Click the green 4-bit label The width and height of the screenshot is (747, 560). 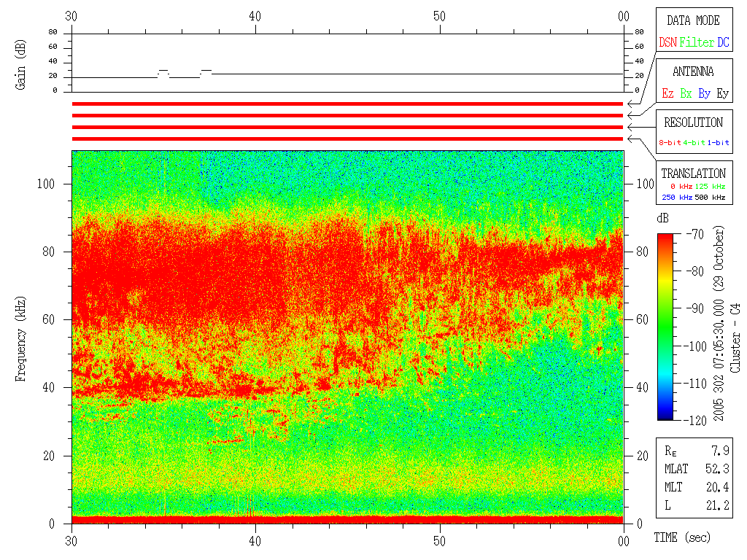[x=694, y=142]
